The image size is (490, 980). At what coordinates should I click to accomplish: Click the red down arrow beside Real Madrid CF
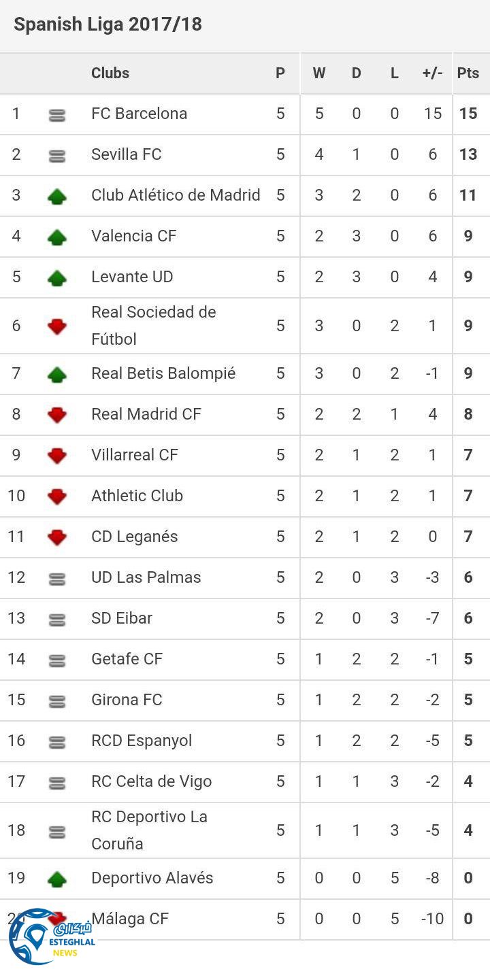point(57,415)
